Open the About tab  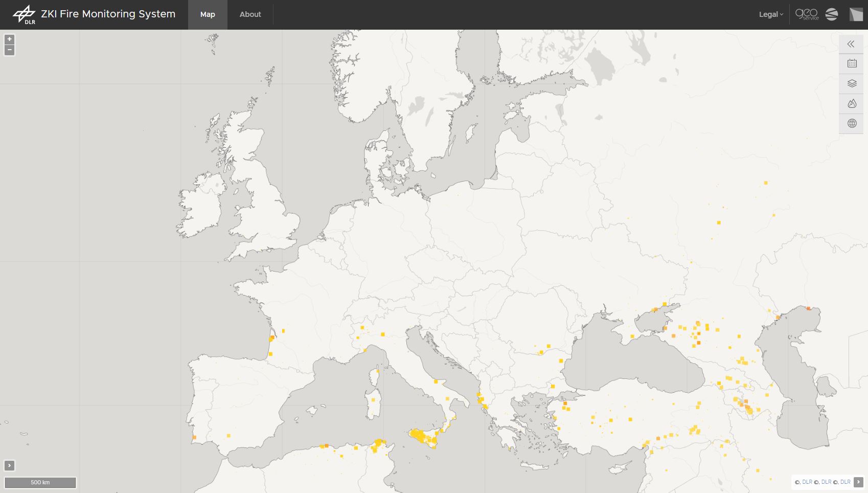tap(250, 14)
